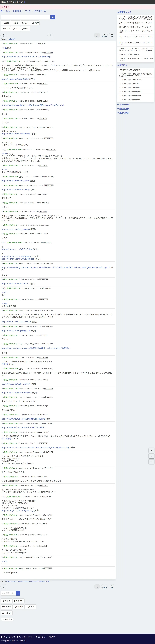Click the blue search magnifier button

[53, 17]
